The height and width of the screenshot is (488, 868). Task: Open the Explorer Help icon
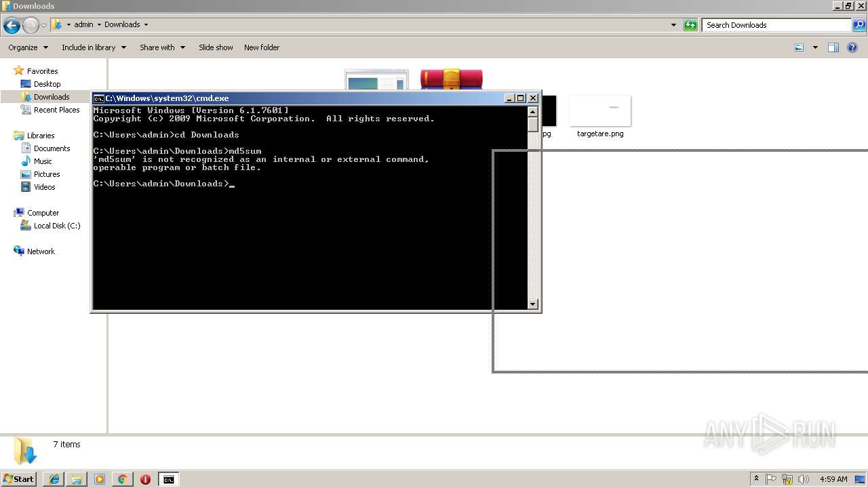click(x=852, y=47)
